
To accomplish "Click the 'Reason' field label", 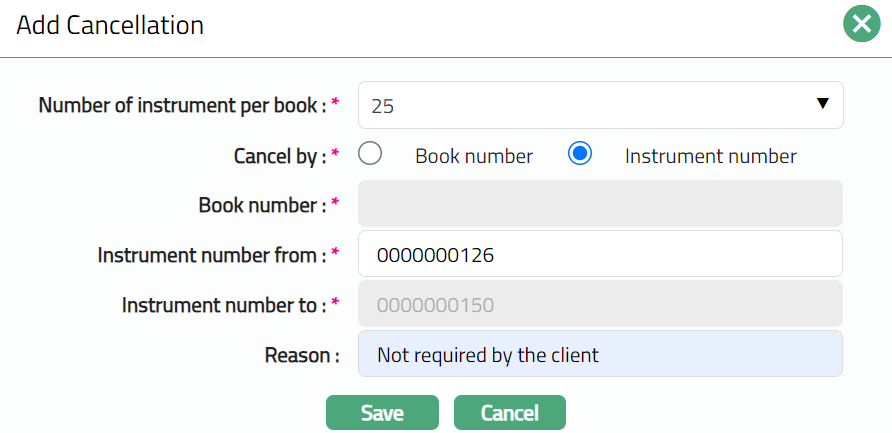I will point(301,355).
